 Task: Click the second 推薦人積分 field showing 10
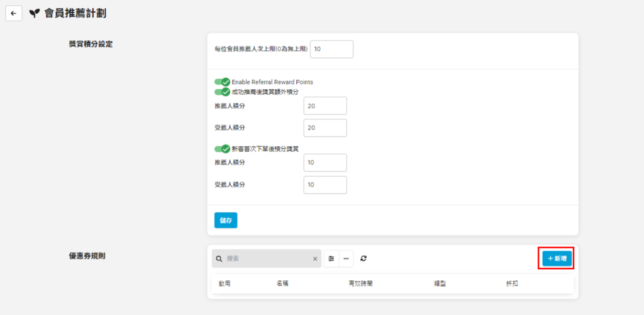(325, 163)
